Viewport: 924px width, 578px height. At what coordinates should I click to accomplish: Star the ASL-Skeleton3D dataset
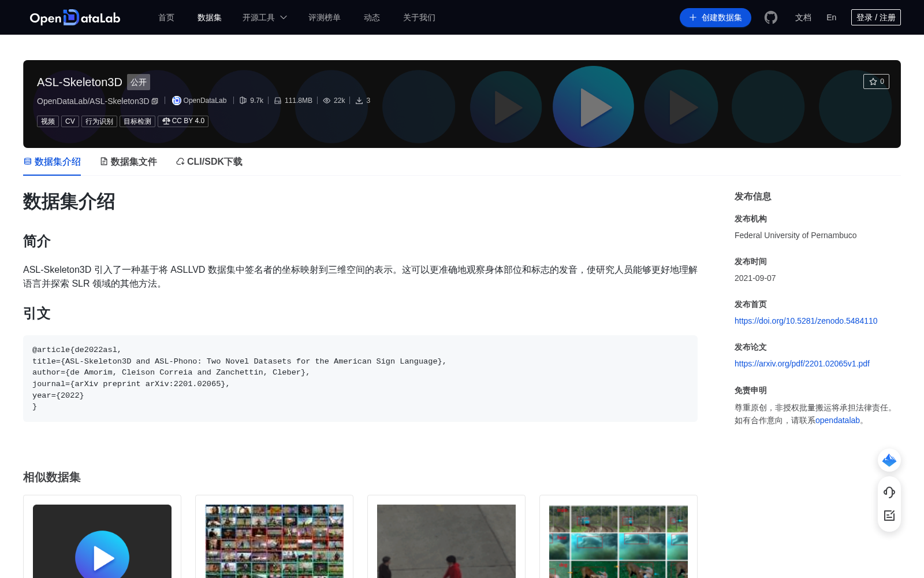click(x=876, y=81)
